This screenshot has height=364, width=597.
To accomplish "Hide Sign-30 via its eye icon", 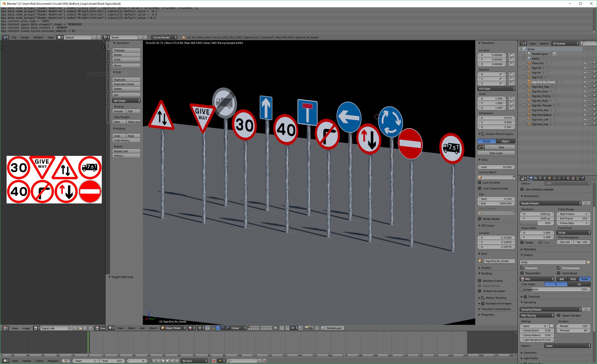I will pyautogui.click(x=585, y=68).
